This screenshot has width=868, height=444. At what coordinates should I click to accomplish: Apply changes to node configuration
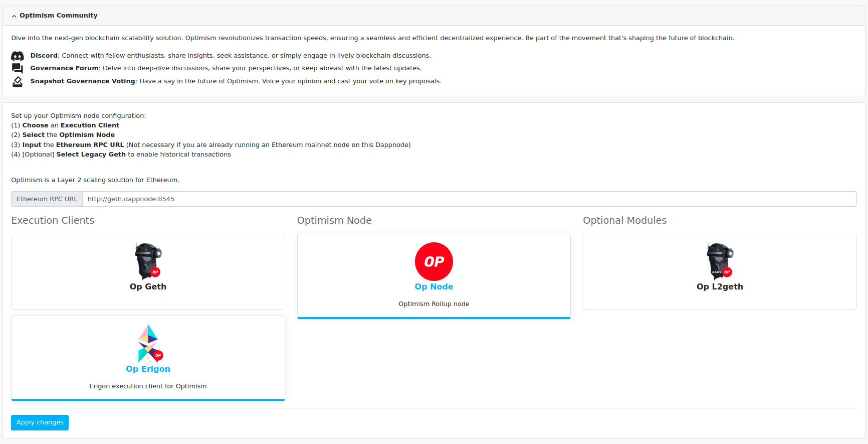pos(40,422)
